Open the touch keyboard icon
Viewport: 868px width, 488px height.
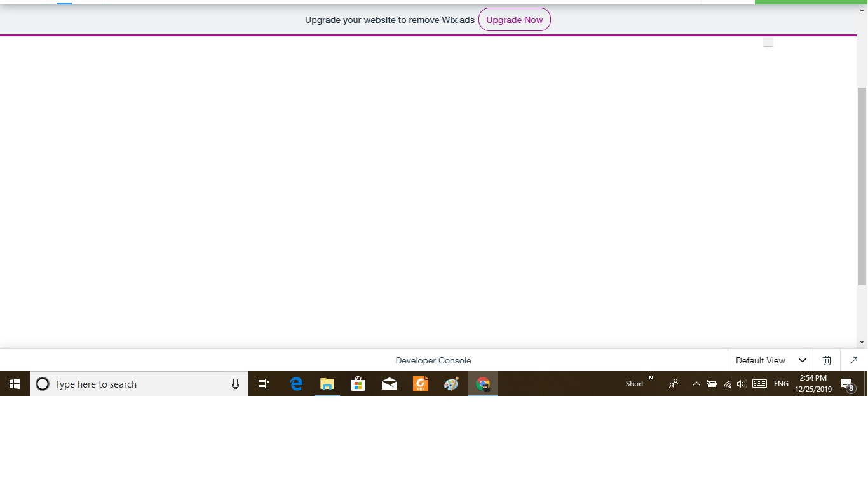(x=759, y=384)
